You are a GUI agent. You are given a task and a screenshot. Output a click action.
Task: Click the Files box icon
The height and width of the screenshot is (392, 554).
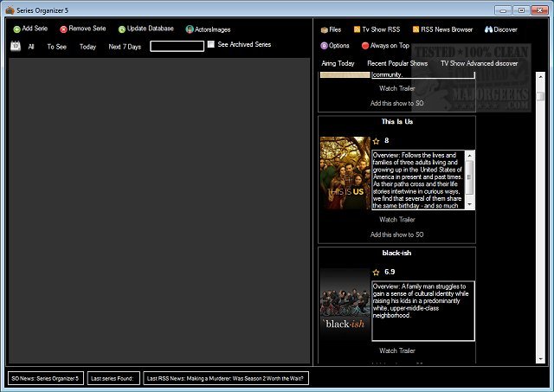click(x=324, y=30)
